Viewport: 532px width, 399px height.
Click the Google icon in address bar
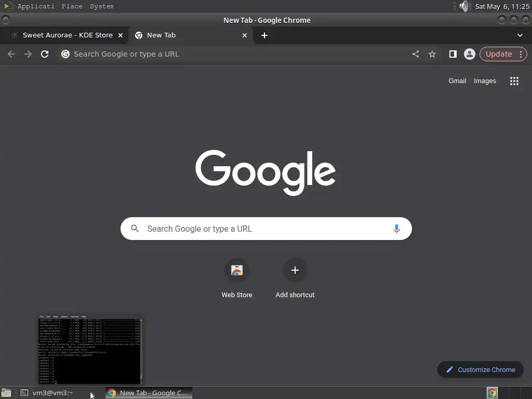tap(65, 54)
